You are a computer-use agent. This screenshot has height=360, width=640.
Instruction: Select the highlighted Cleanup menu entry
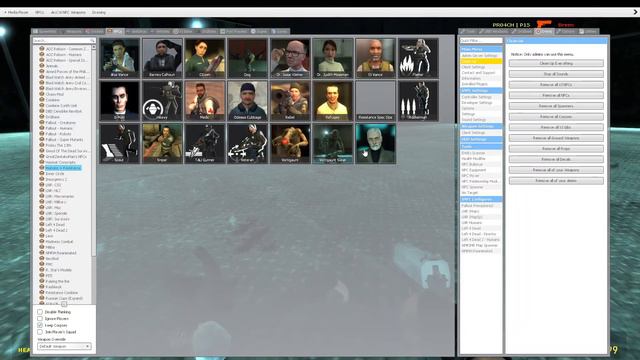[x=481, y=61]
